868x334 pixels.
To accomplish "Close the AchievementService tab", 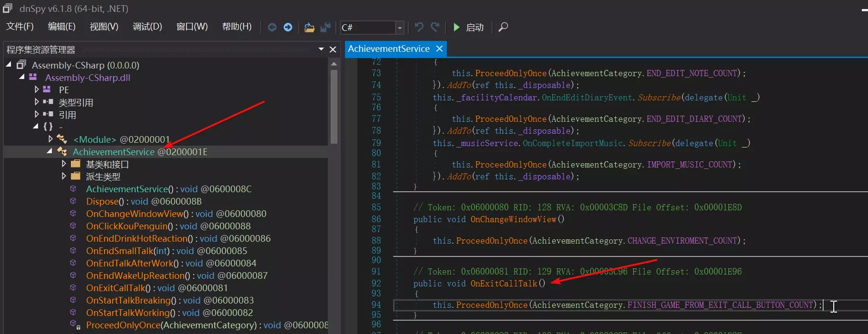I will [439, 49].
